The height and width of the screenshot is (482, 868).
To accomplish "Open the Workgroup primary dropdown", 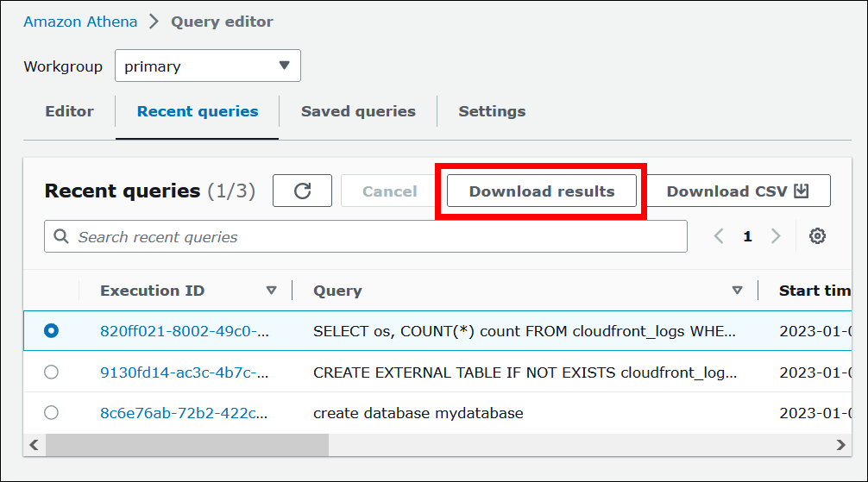I will point(208,66).
